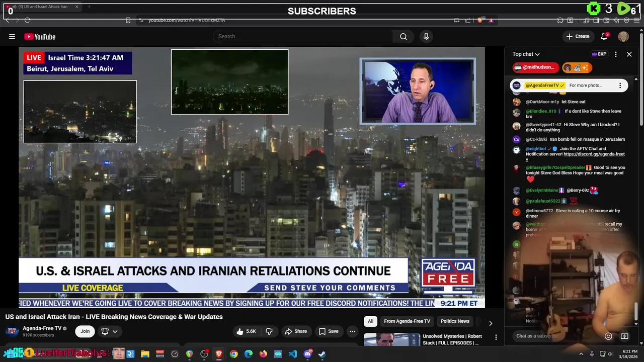Open Discord from the taskbar
Viewport: 644px width, 362px height.
[x=307, y=354]
